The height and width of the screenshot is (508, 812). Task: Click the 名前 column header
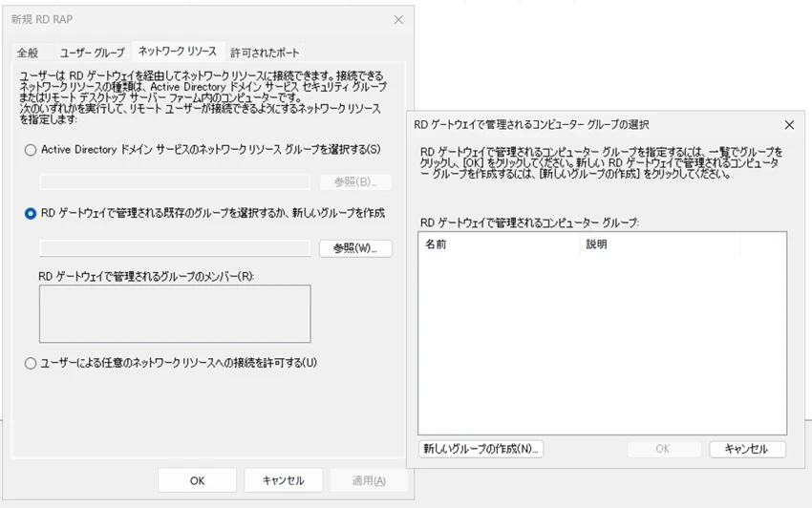[x=499, y=244]
